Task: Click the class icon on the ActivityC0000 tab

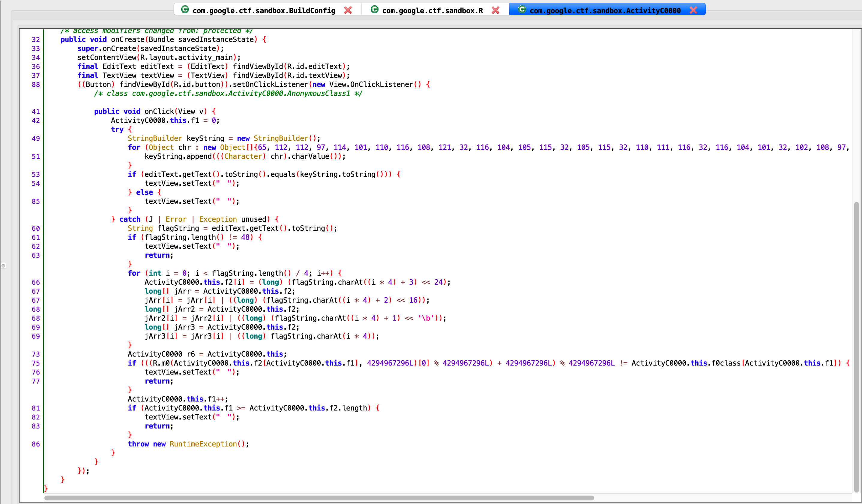Action: (x=522, y=10)
